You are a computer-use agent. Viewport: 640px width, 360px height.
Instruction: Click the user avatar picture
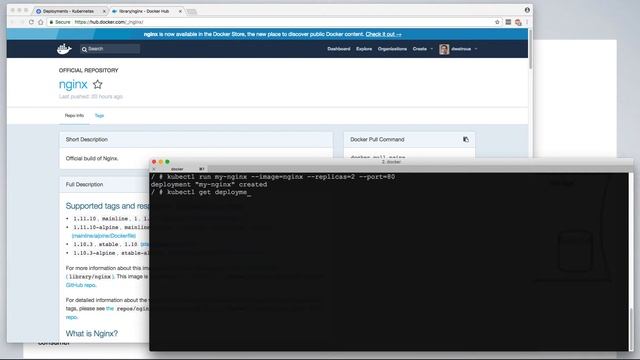[444, 49]
